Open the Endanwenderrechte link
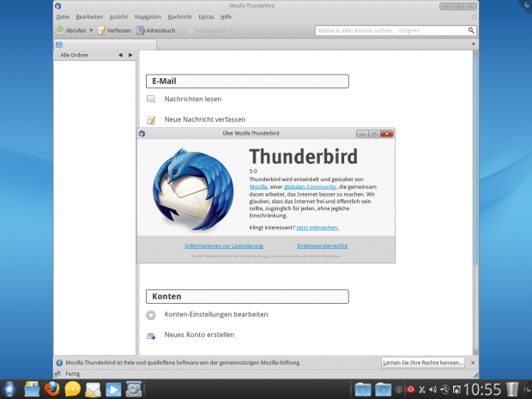Viewport: 532px width, 399px height. coord(323,246)
